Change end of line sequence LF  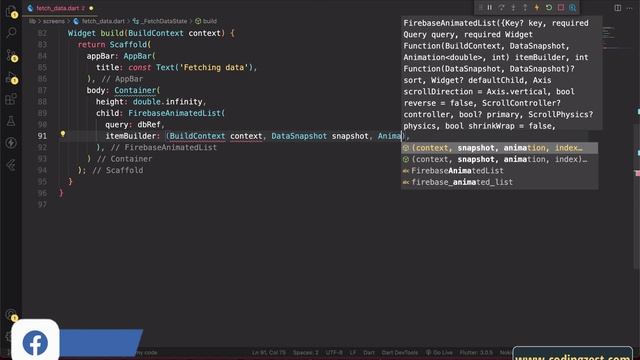[x=353, y=352]
